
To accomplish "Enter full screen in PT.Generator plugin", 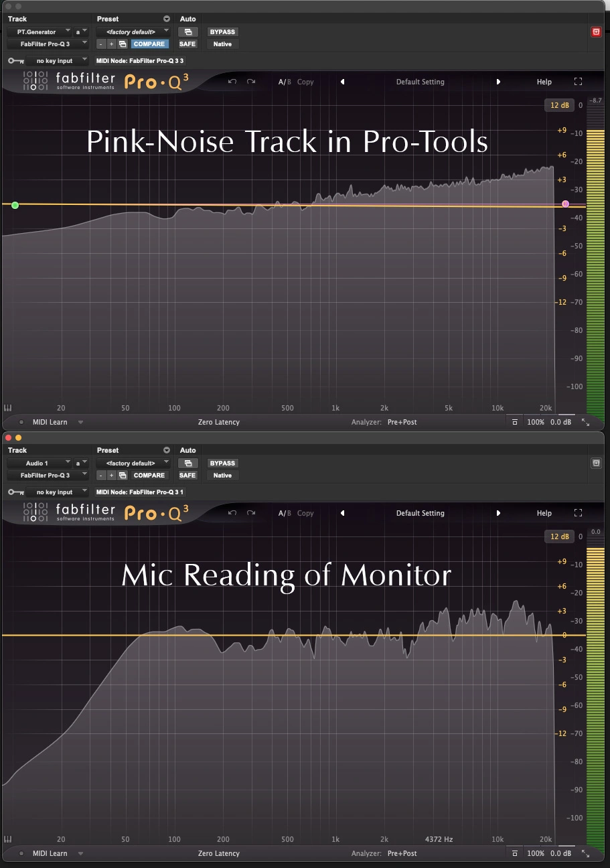I will pos(579,82).
